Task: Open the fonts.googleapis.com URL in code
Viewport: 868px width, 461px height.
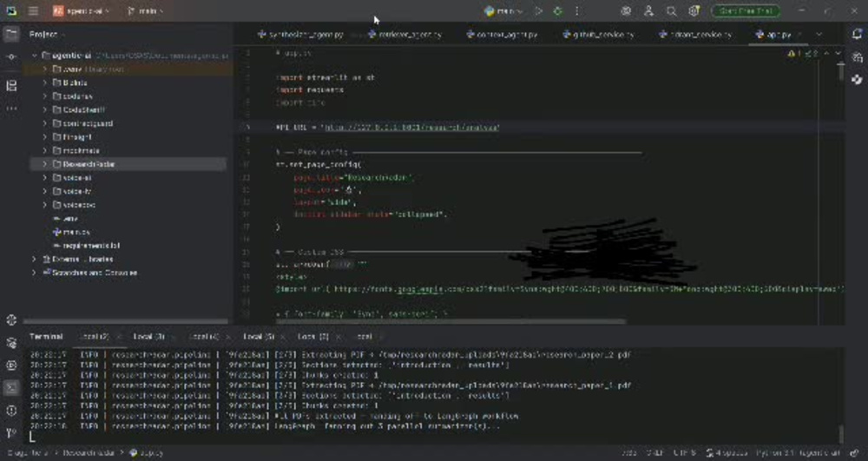Action: [588, 289]
